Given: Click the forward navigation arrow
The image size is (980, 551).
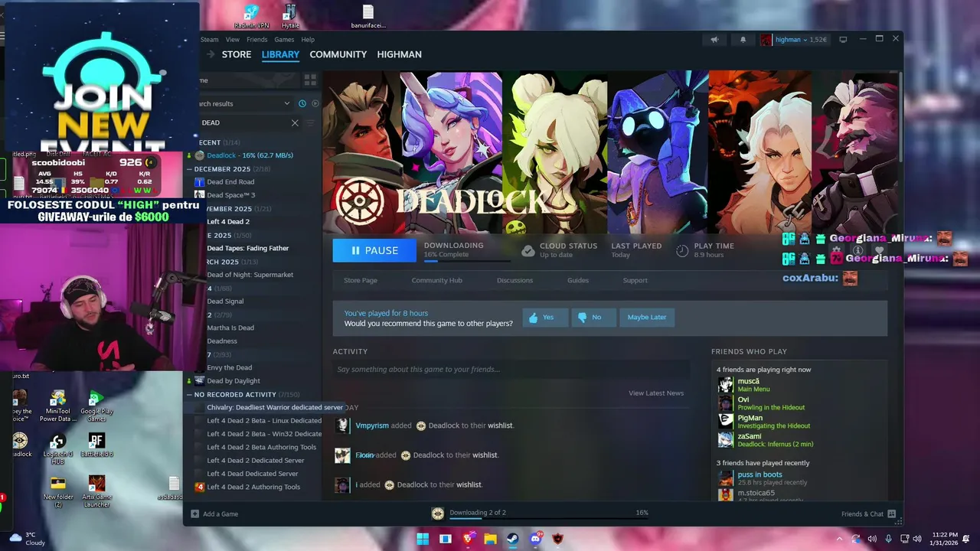Looking at the screenshot, I should click(212, 54).
